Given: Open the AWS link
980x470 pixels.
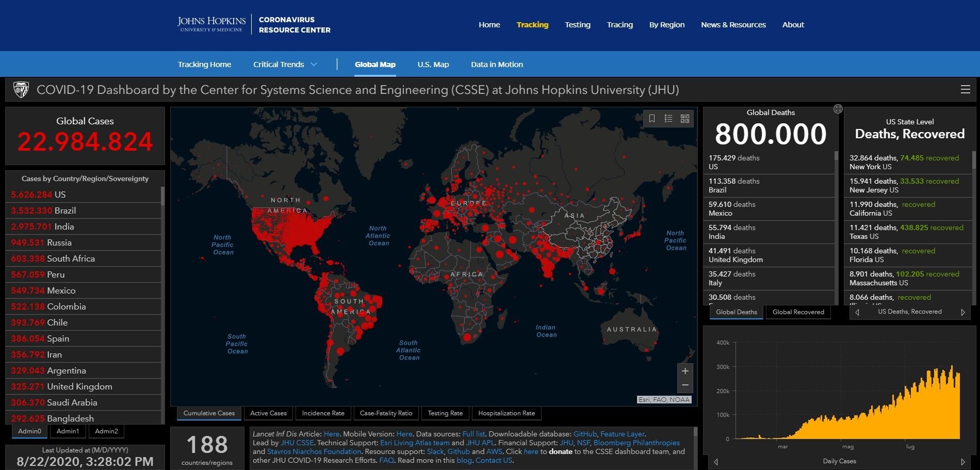Looking at the screenshot, I should click(x=494, y=452).
